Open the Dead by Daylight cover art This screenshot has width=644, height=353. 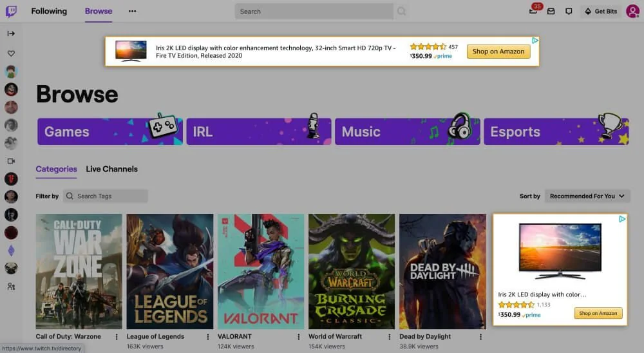(x=443, y=271)
